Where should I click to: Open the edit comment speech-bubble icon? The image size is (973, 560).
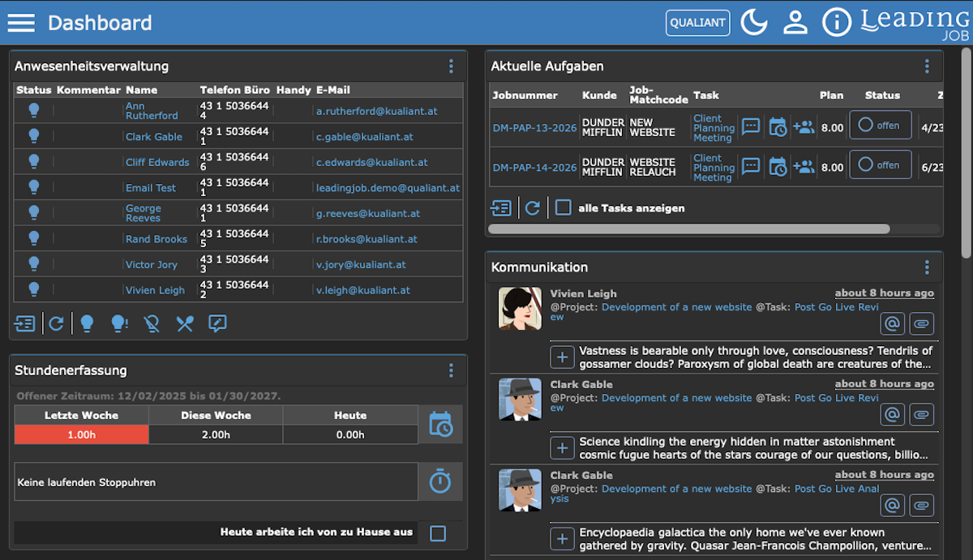pyautogui.click(x=216, y=323)
